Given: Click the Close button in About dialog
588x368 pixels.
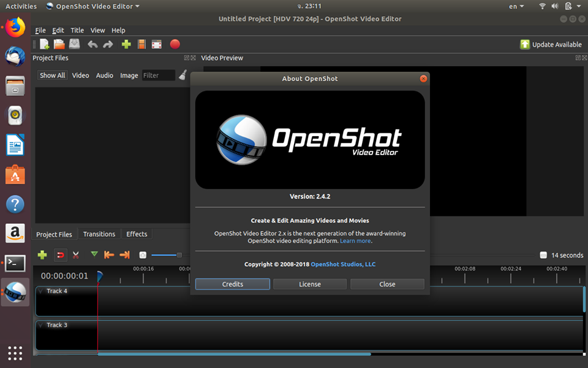Looking at the screenshot, I should (387, 284).
